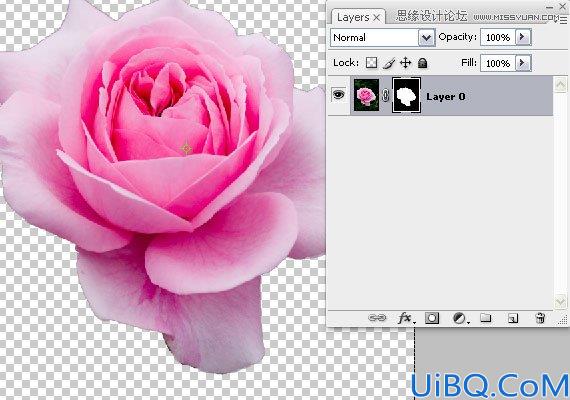Image resolution: width=570 pixels, height=400 pixels.
Task: Create new adjustment layer icon
Action: 460,318
